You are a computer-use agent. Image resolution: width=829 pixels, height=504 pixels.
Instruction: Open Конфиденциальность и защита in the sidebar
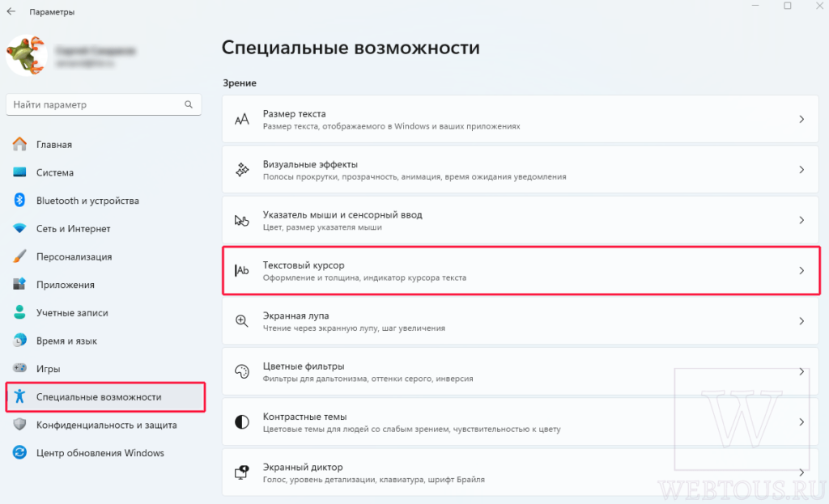(104, 425)
